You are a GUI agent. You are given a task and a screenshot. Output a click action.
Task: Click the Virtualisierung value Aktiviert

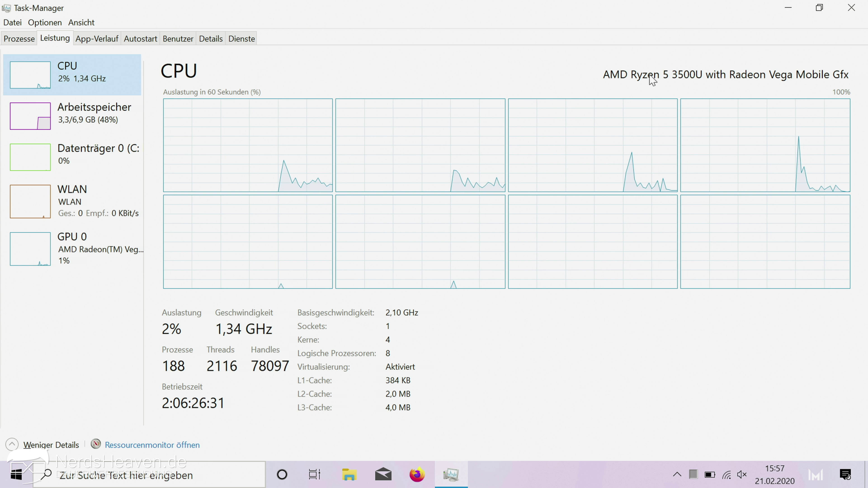pyautogui.click(x=400, y=367)
